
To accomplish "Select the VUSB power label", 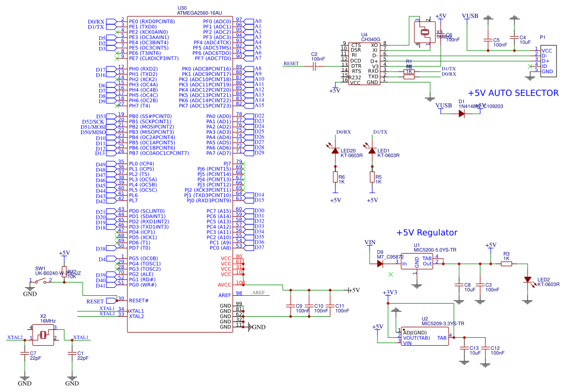I will (x=470, y=16).
